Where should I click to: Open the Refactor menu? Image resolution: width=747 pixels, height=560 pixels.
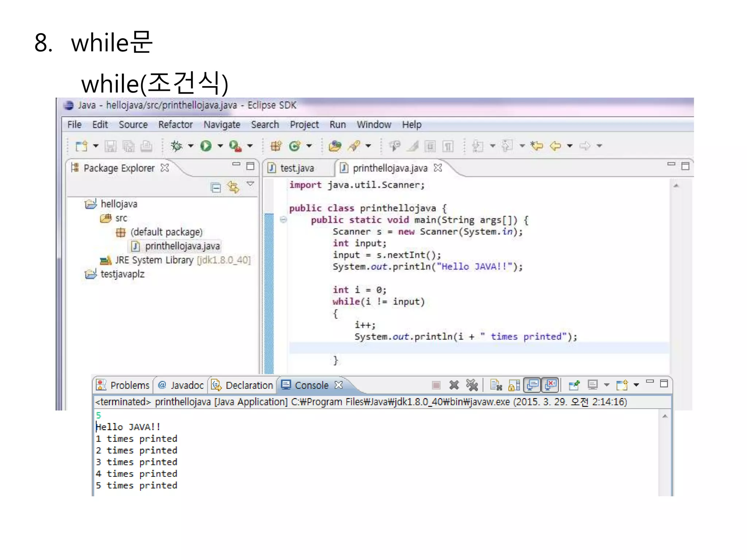175,125
